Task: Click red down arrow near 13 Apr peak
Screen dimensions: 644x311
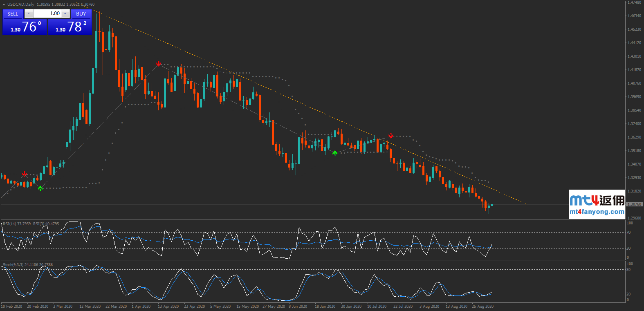Action: pyautogui.click(x=159, y=64)
